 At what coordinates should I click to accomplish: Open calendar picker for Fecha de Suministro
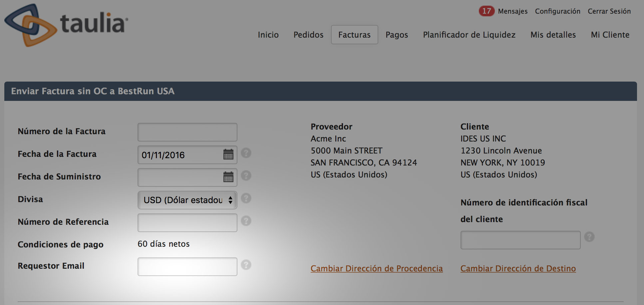[228, 177]
